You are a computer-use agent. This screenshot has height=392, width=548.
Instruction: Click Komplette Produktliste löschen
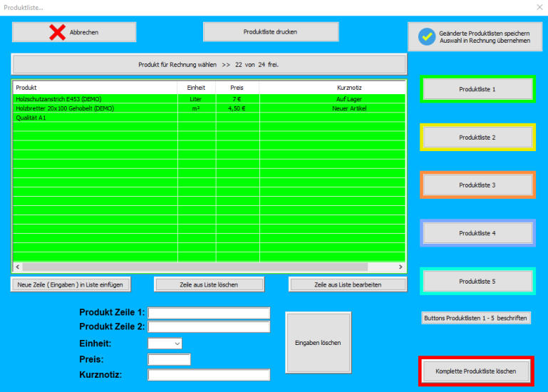[475, 371]
